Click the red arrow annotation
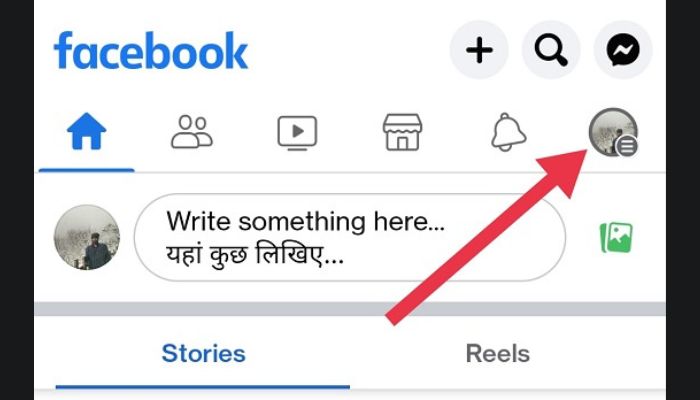The image size is (700, 400). point(486,238)
